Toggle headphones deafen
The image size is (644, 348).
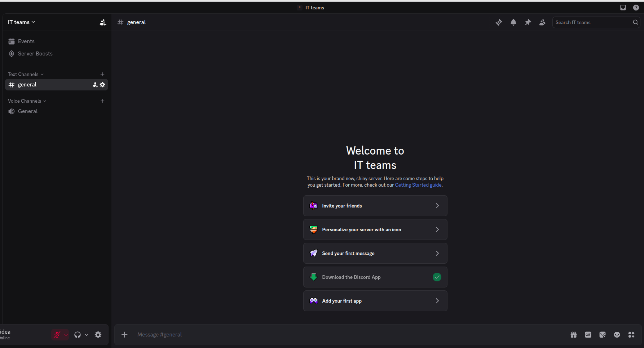pos(78,335)
